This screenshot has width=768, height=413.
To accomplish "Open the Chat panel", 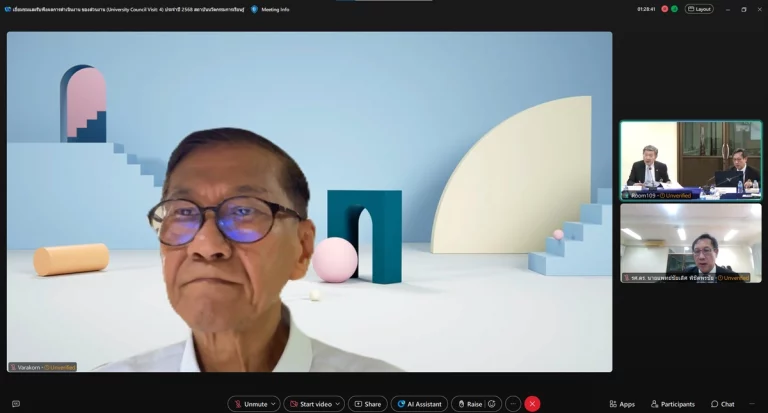I will pos(722,404).
